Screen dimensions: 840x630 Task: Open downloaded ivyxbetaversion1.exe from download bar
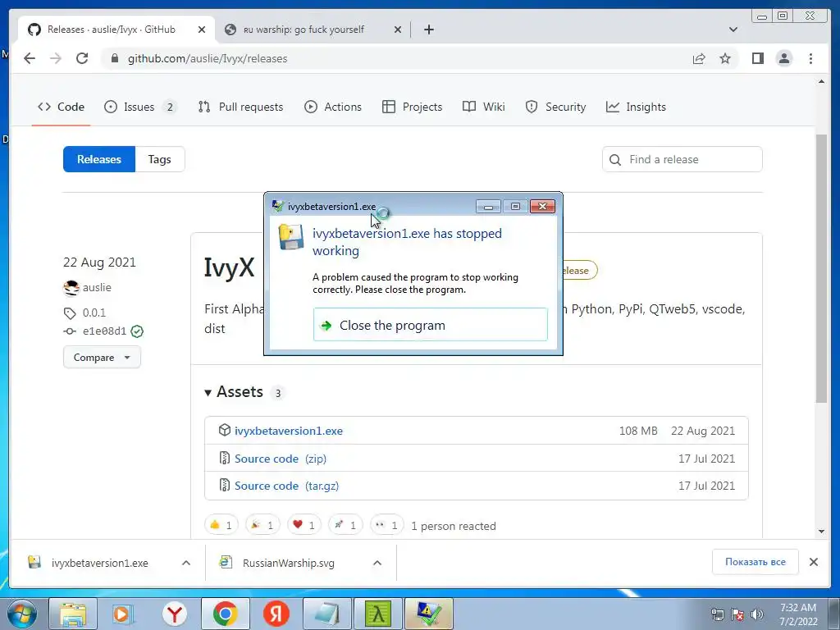(x=99, y=563)
